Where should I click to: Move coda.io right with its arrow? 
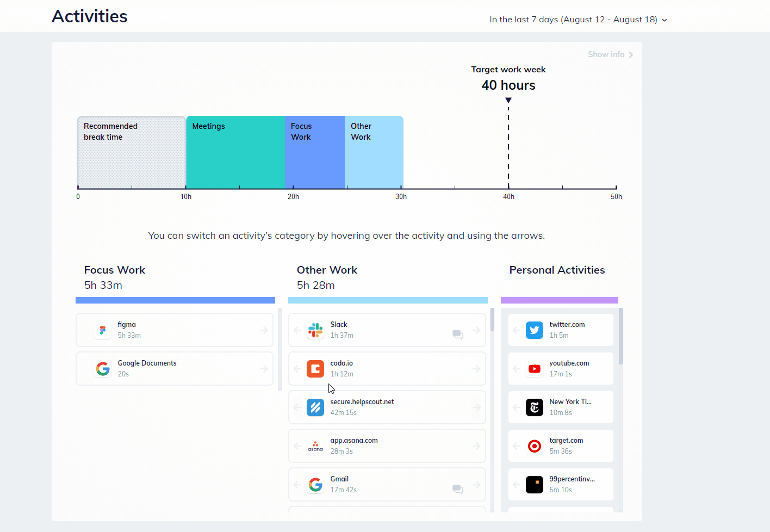tap(476, 369)
